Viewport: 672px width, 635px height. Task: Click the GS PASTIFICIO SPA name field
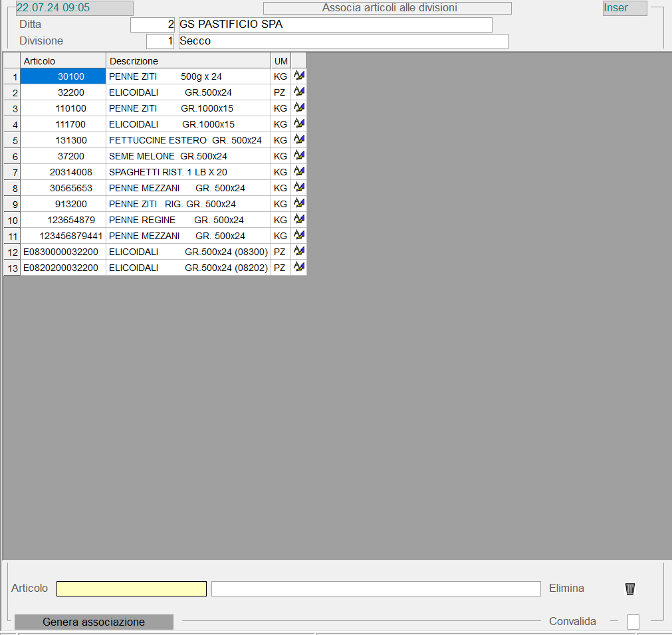click(x=335, y=25)
